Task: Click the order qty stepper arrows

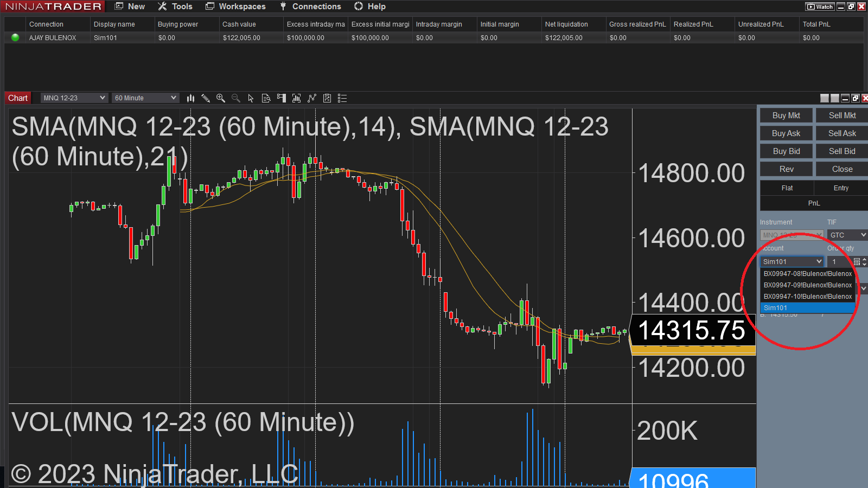Action: point(864,262)
